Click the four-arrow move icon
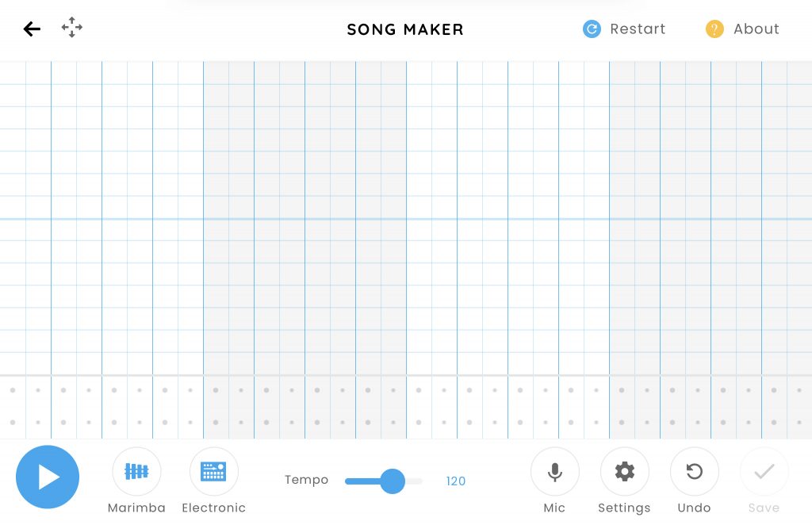 coord(72,29)
